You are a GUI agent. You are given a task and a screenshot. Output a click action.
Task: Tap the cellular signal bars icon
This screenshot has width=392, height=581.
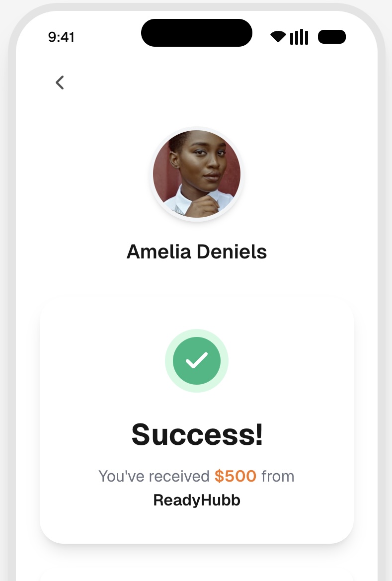pos(299,37)
